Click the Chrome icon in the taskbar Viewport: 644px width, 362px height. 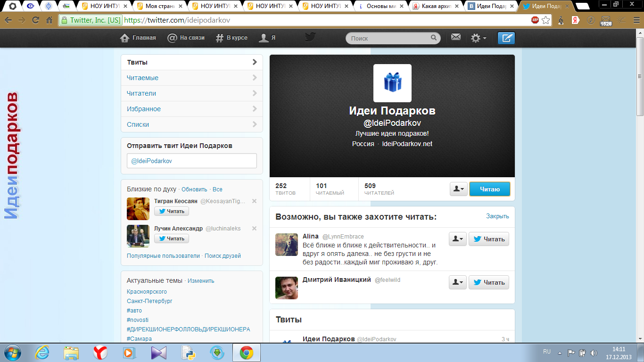tap(246, 353)
